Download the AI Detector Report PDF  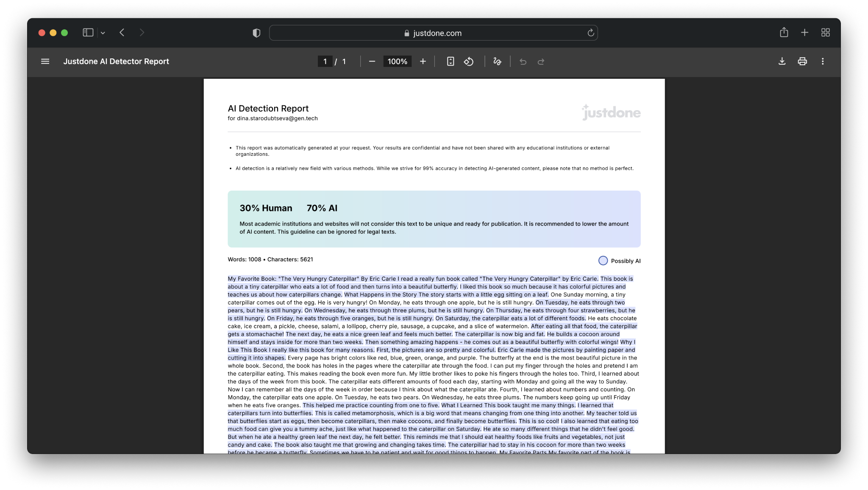click(x=782, y=61)
